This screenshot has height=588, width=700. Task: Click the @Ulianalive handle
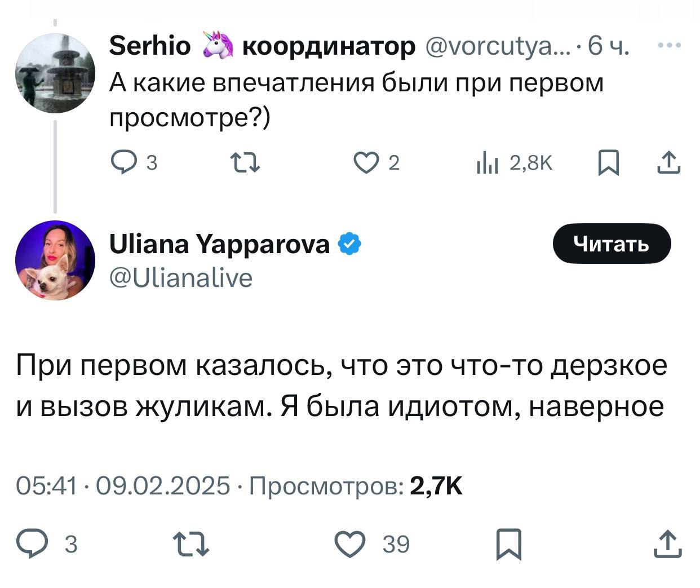coord(181,278)
